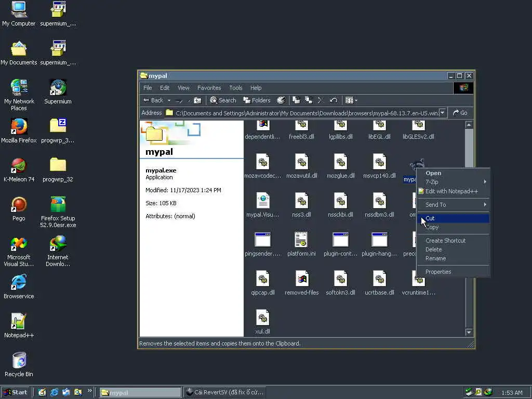Click the Move To toolbar icon
The height and width of the screenshot is (399, 532).
tap(296, 100)
